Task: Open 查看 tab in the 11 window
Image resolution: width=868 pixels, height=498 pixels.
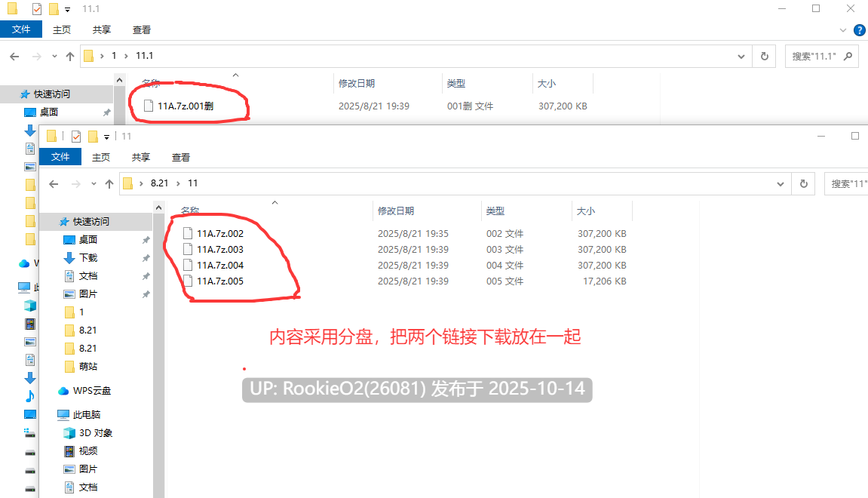Action: tap(180, 157)
